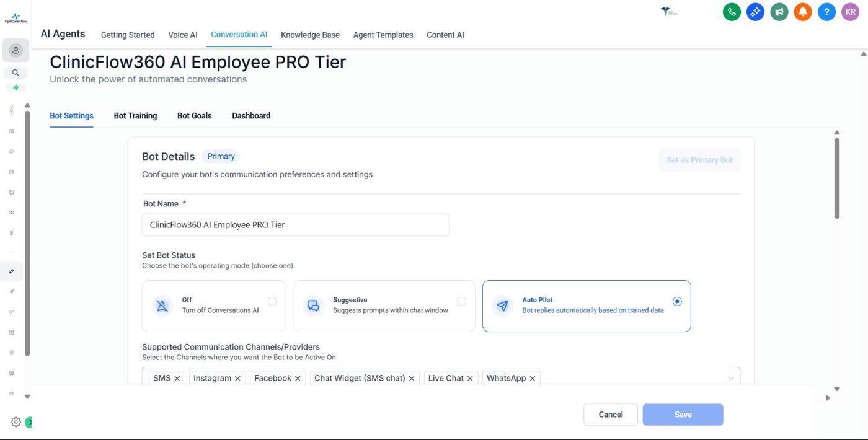Click the OptiCare Flow logo
This screenshot has height=440, width=868.
point(15,19)
